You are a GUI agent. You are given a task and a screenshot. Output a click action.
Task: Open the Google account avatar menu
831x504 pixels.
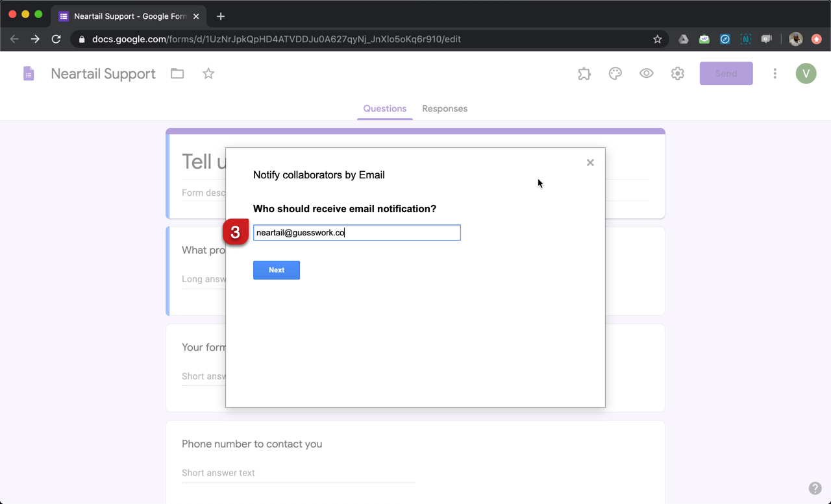coord(806,74)
